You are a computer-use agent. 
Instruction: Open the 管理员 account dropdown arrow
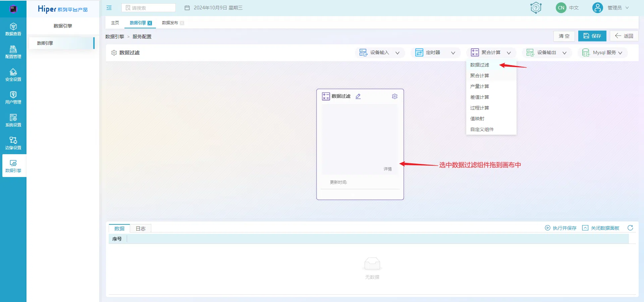coord(627,8)
